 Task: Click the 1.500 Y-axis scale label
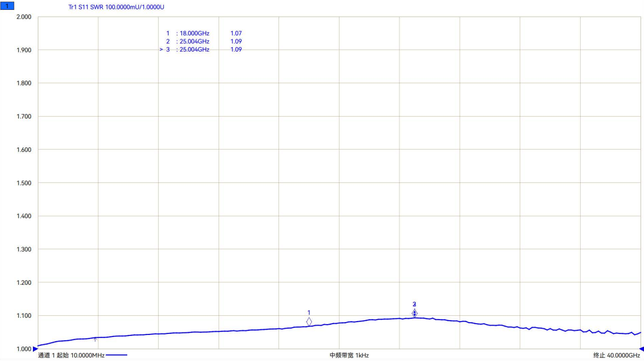(x=24, y=183)
